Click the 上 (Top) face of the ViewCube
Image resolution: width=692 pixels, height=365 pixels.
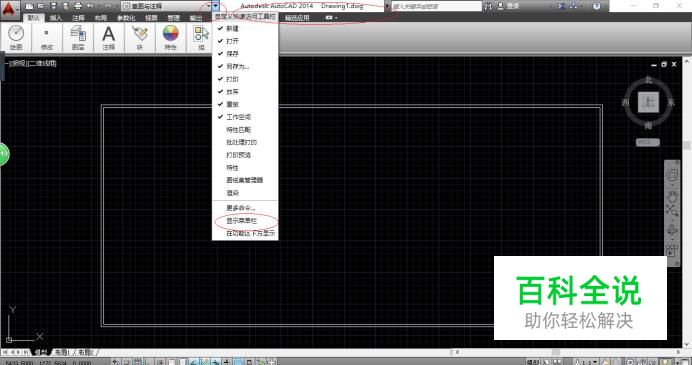648,102
